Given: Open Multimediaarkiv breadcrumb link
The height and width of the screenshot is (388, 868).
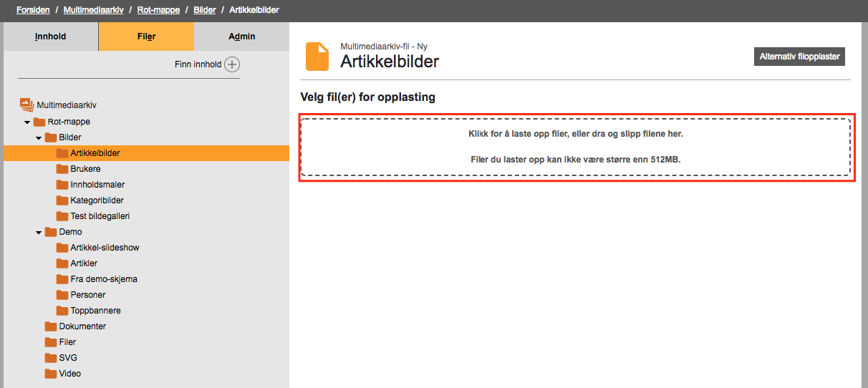Looking at the screenshot, I should click(93, 10).
